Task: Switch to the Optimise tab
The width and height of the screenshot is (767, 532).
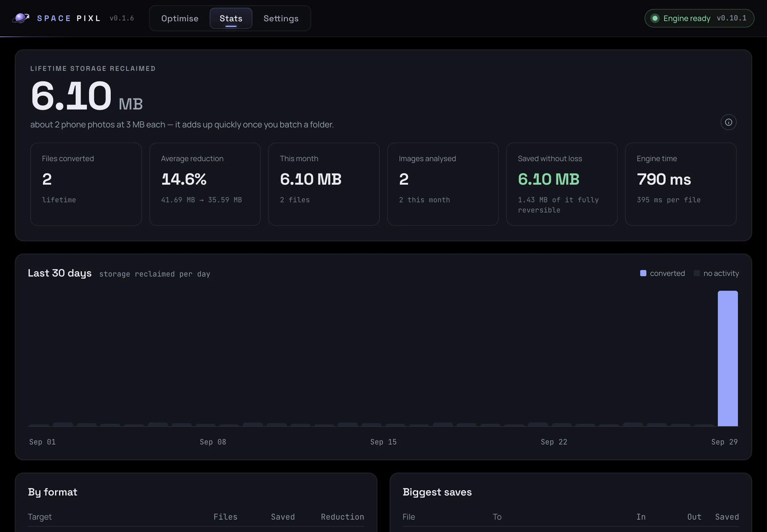Action: [x=180, y=18]
